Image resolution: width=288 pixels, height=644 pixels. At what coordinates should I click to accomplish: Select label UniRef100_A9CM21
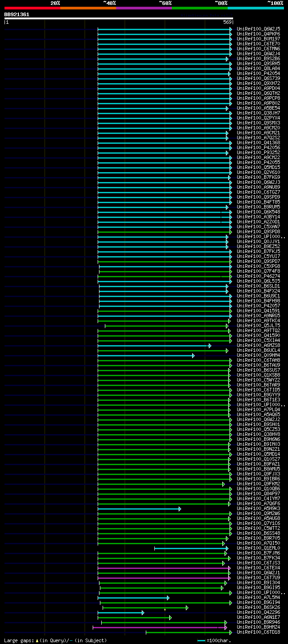[x=258, y=133]
